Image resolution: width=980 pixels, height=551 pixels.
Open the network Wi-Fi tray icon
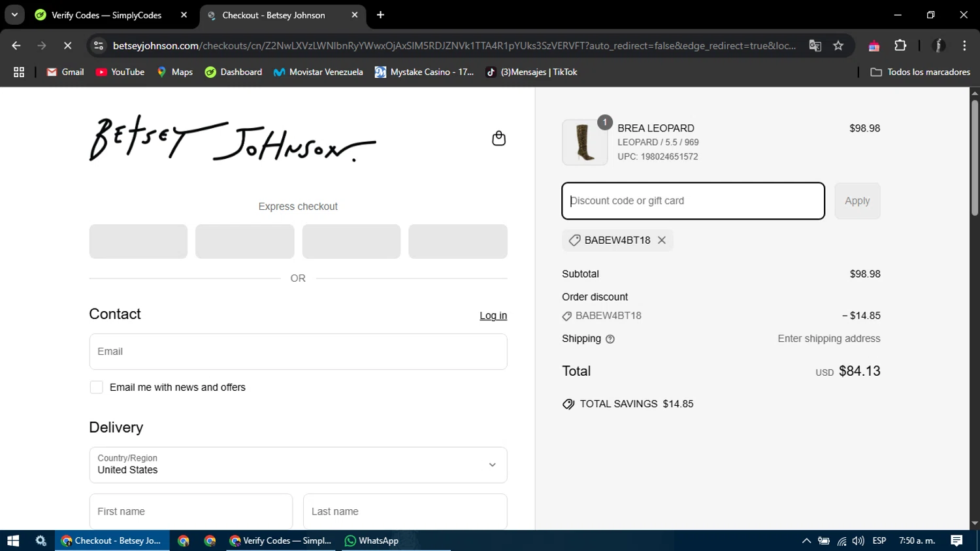[x=841, y=541]
